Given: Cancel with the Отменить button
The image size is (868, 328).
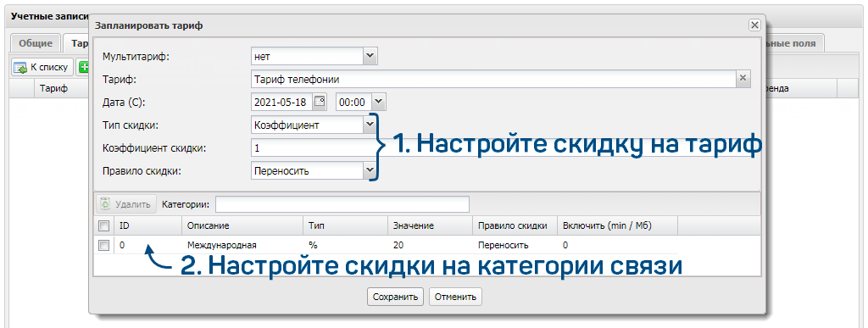Looking at the screenshot, I should click(455, 297).
